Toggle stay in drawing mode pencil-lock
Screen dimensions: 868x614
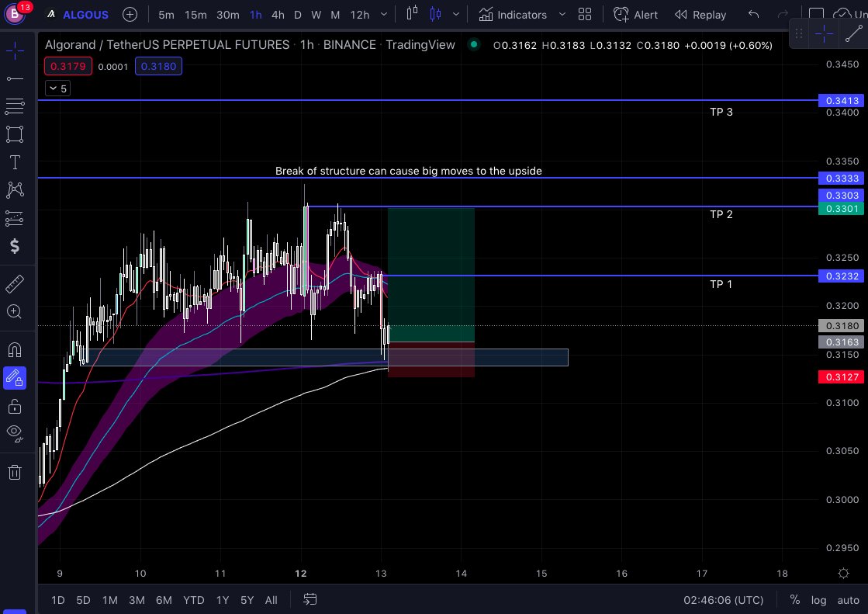(x=15, y=378)
